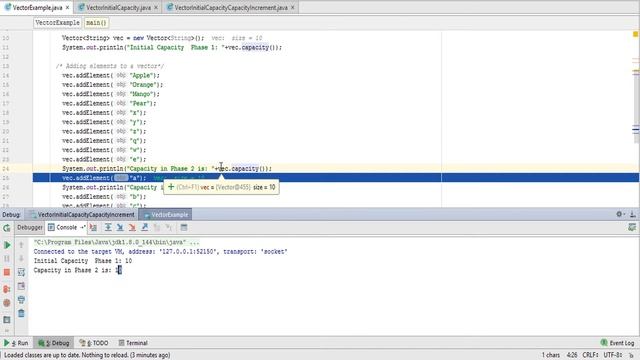Click VectorExample breadcrumb

pos(57,23)
